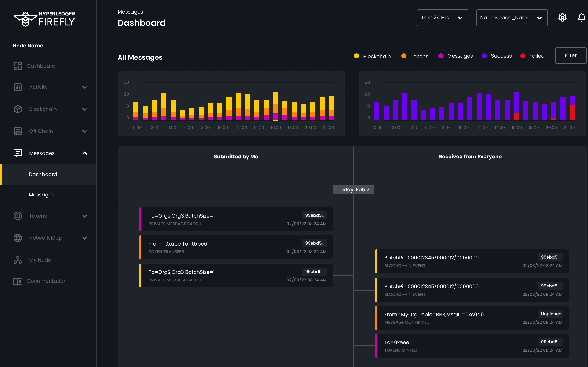Viewport: 588px width, 367px height.
Task: Click the Messages chat bubble icon
Action: pyautogui.click(x=18, y=153)
